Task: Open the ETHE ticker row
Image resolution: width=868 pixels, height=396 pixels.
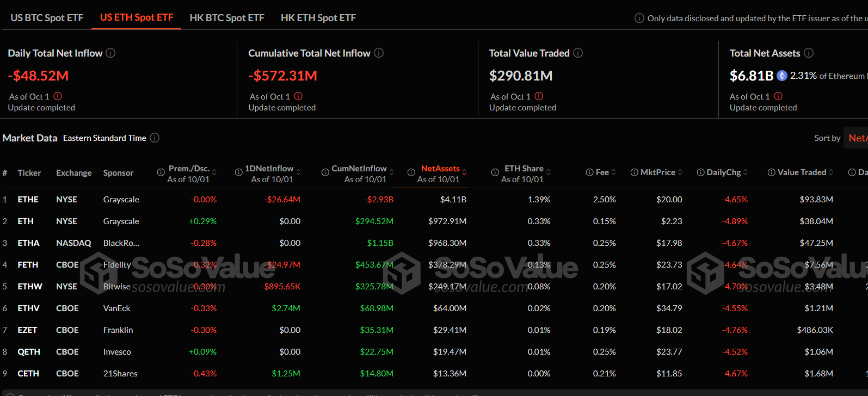Action: tap(434, 200)
